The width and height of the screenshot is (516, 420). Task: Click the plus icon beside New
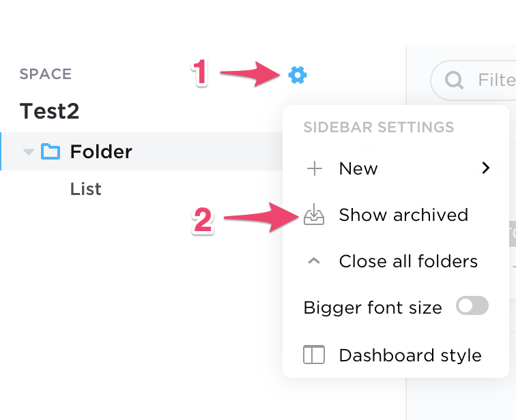coord(314,168)
